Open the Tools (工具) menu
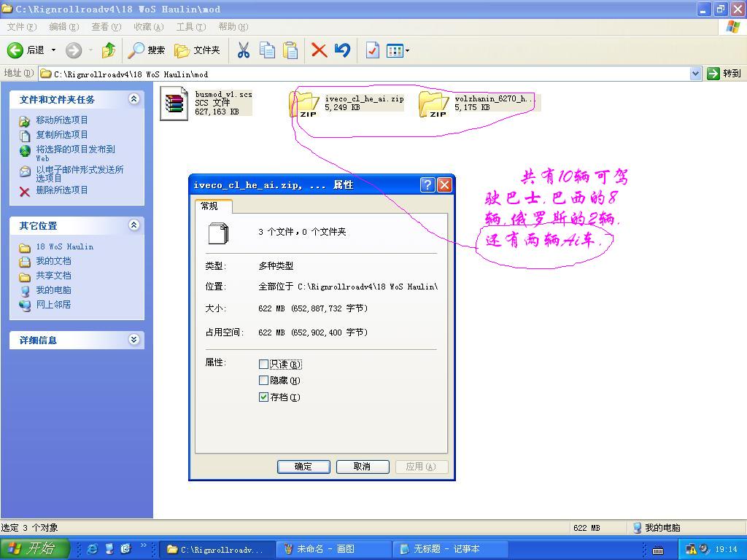 pyautogui.click(x=190, y=27)
